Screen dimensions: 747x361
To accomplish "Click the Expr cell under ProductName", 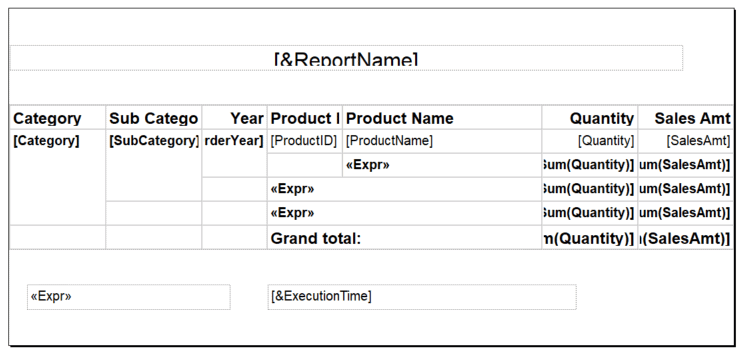I will [442, 165].
